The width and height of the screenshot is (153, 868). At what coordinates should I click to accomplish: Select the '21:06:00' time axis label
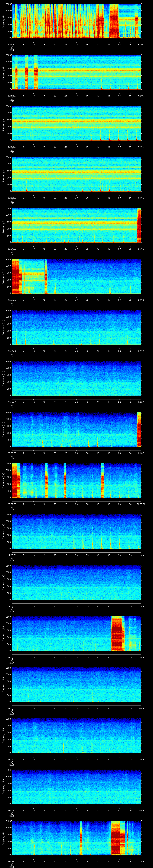click(12, 861)
